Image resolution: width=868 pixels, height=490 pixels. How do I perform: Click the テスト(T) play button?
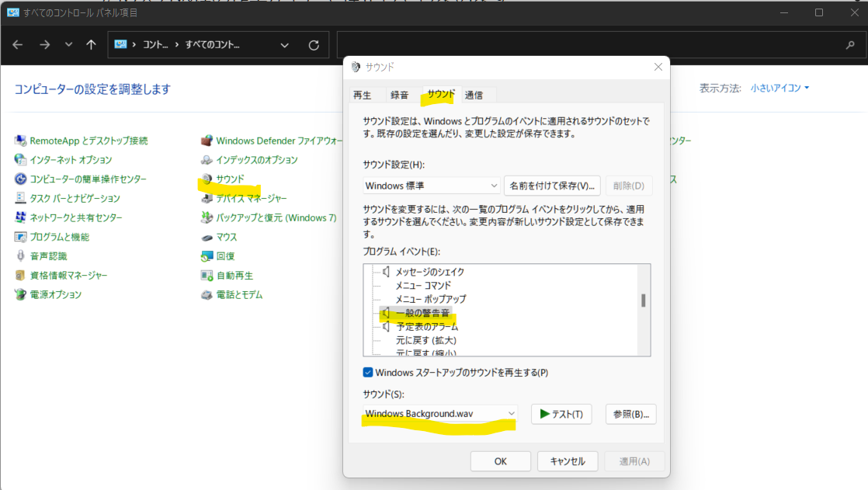click(561, 414)
